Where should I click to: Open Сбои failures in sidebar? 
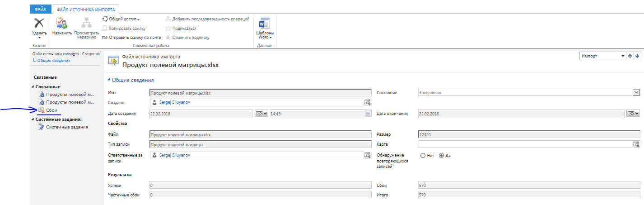[51, 110]
